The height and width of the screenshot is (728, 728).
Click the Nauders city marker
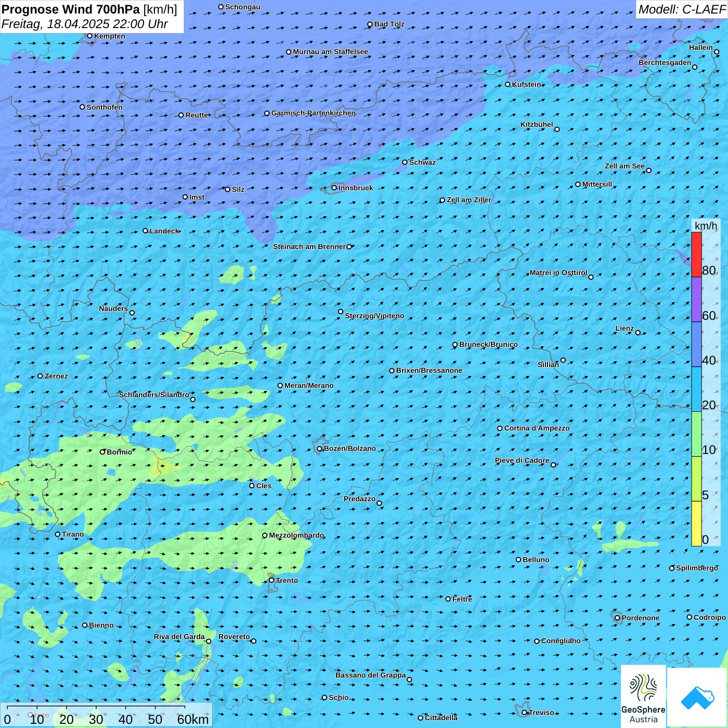[132, 313]
